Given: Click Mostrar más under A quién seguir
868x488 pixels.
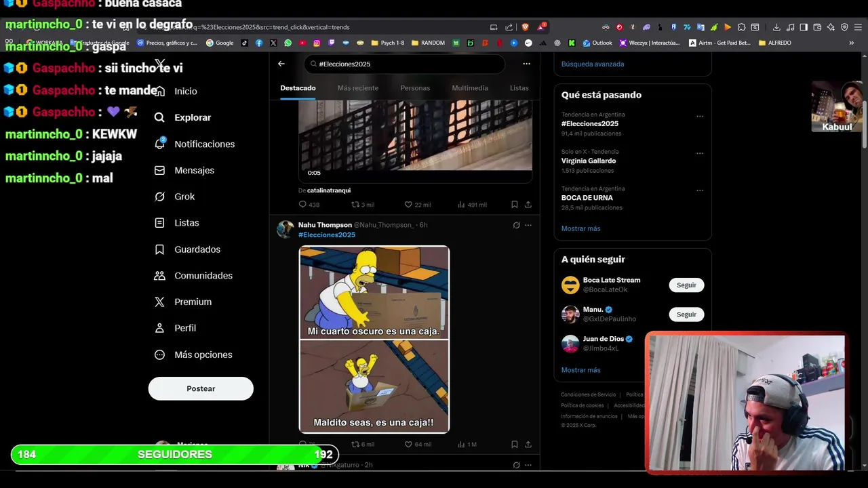Looking at the screenshot, I should tap(580, 370).
